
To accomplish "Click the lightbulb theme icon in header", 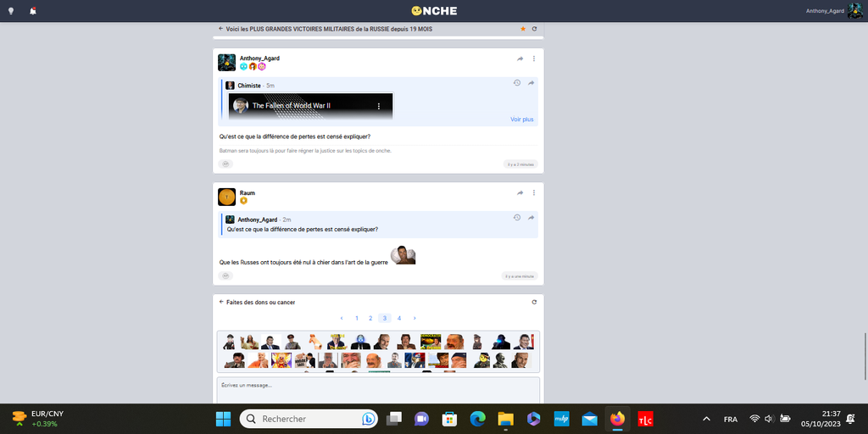I will [10, 11].
